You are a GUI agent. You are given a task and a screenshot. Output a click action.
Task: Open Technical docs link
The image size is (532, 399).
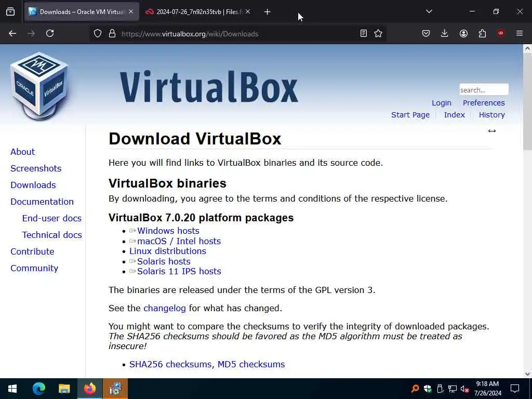pyautogui.click(x=52, y=235)
